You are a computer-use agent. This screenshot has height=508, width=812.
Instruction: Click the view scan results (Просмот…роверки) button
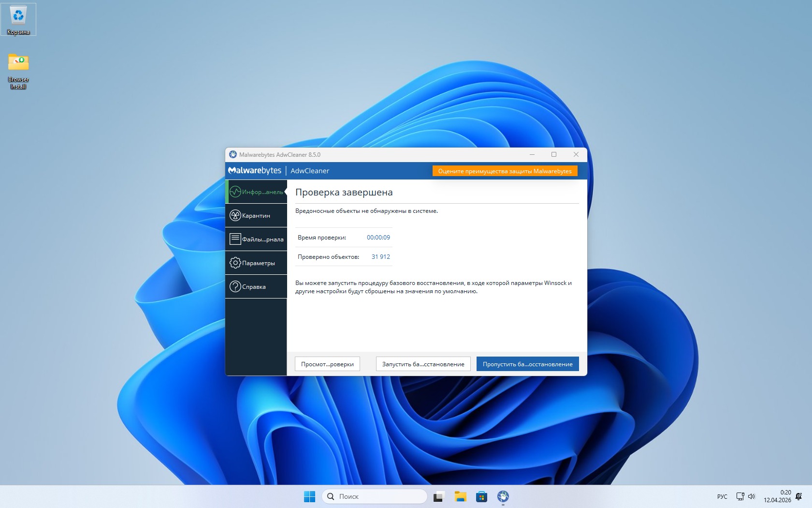pyautogui.click(x=327, y=364)
